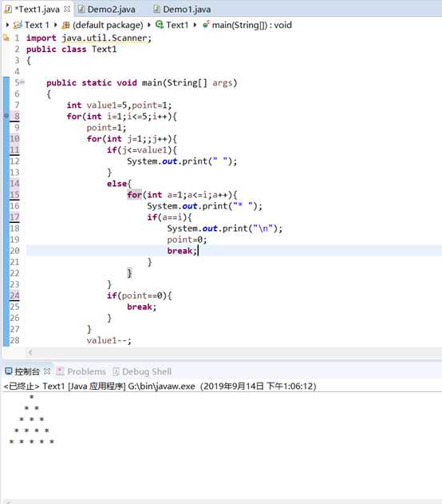Click 'if(point==0){' on line 24

[140, 296]
